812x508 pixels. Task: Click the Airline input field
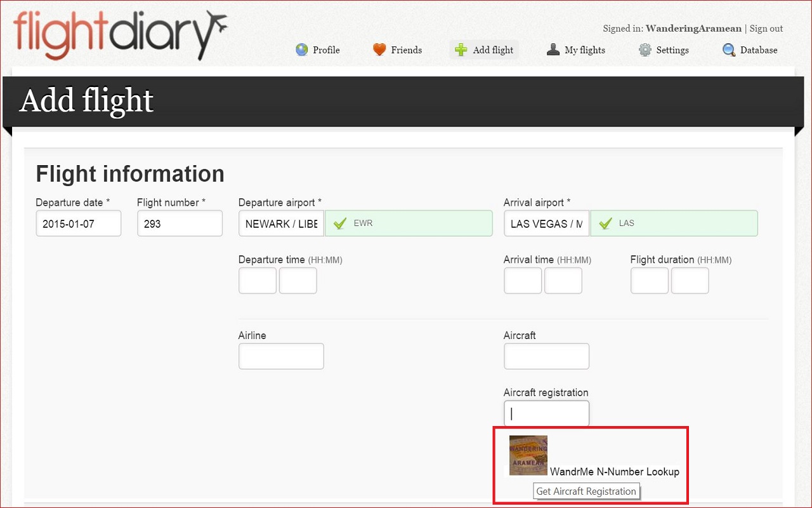(x=281, y=356)
